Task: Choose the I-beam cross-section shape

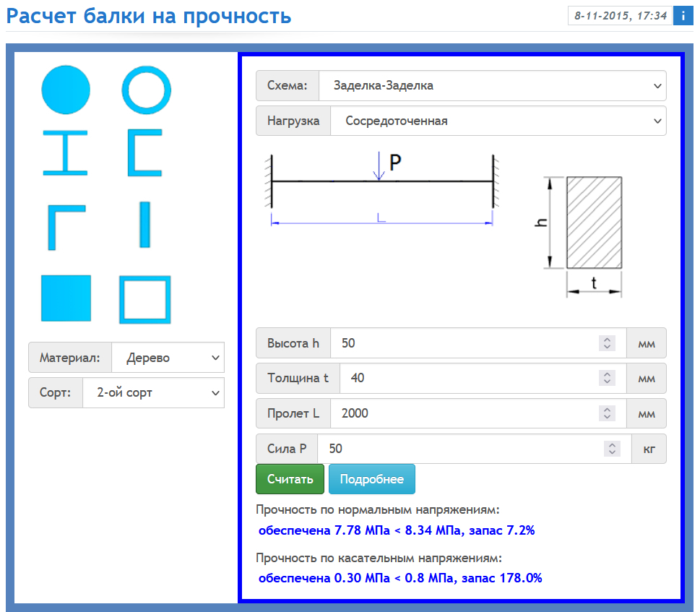Action: click(65, 152)
